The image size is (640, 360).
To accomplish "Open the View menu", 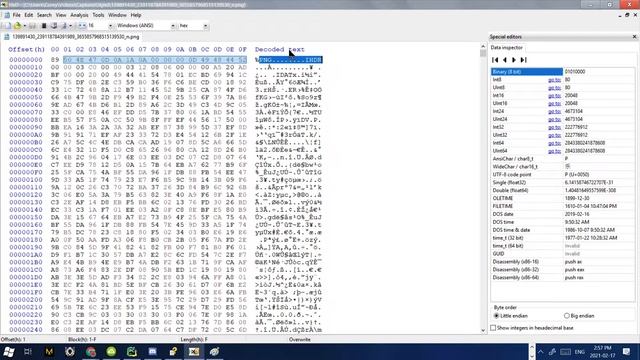I will 61,15.
